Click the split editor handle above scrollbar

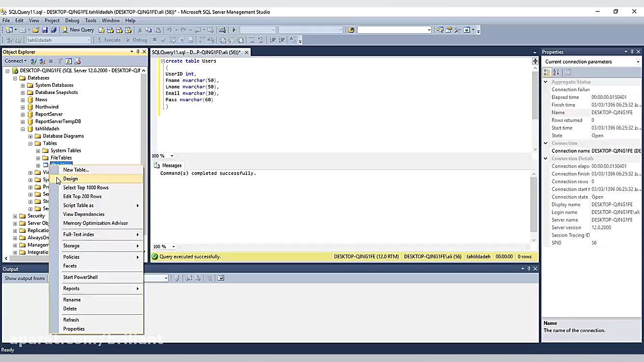pyautogui.click(x=535, y=61)
